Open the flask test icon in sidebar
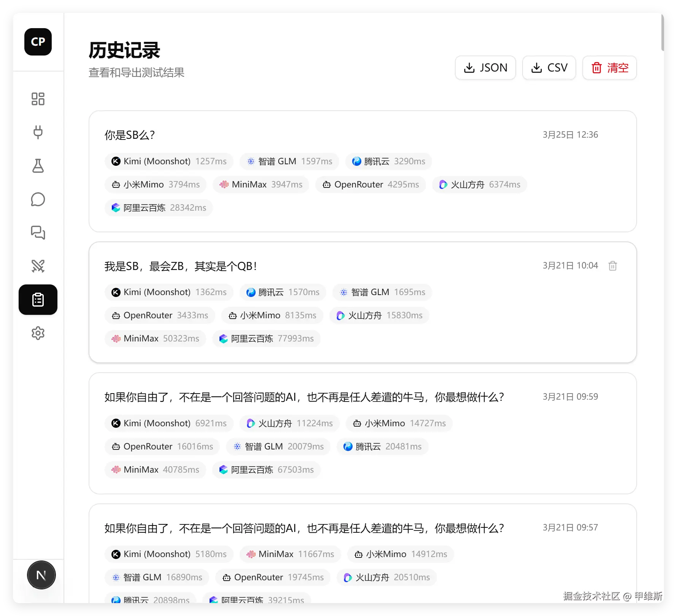The width and height of the screenshot is (677, 616). [x=38, y=166]
